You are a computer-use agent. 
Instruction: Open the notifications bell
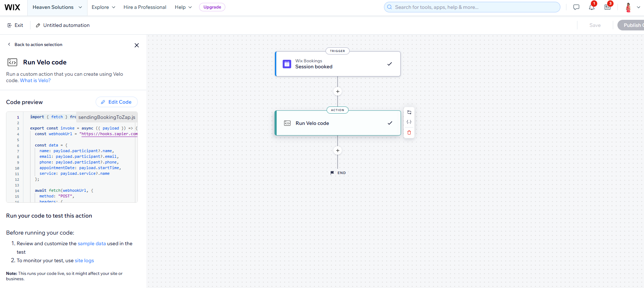tap(592, 7)
